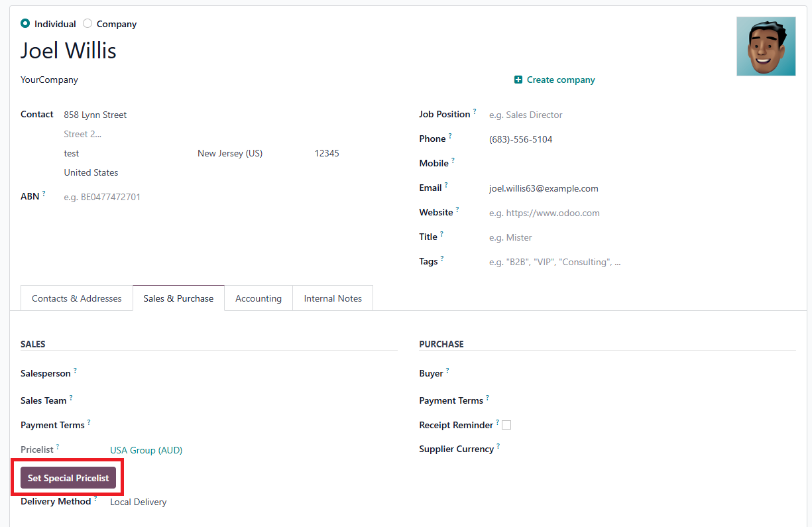Open the Delivery Method dropdown showing Local Delivery
Image resolution: width=812 pixels, height=527 pixels.
[x=138, y=502]
